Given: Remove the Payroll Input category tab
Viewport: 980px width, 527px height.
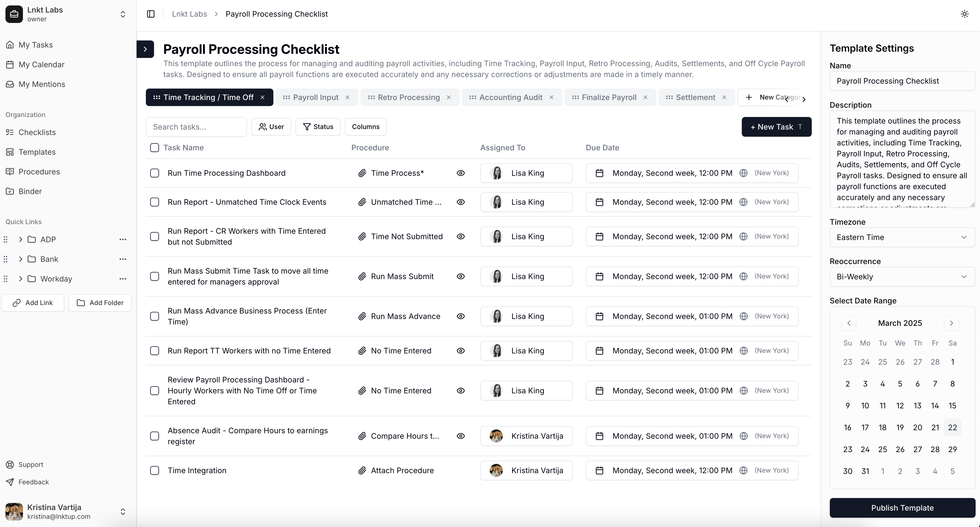Looking at the screenshot, I should [x=347, y=98].
